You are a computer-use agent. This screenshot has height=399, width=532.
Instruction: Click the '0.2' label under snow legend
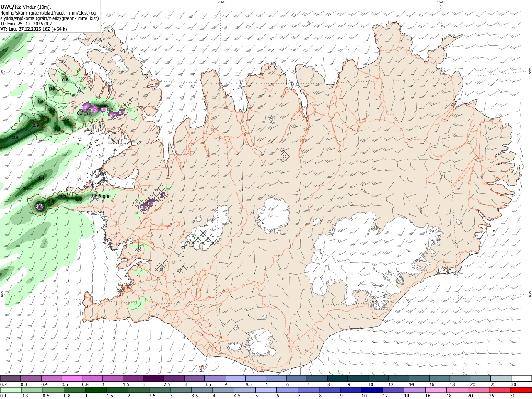[x=3, y=384]
